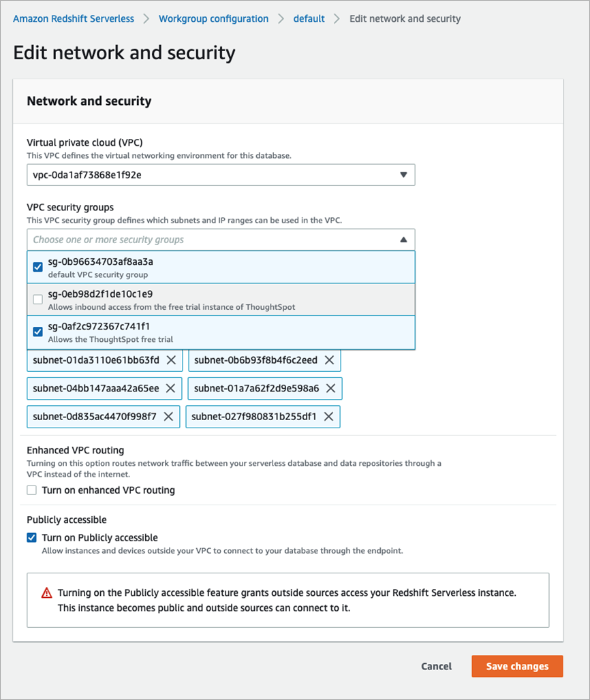Collapse the VPC security groups dropdown list

tap(405, 239)
